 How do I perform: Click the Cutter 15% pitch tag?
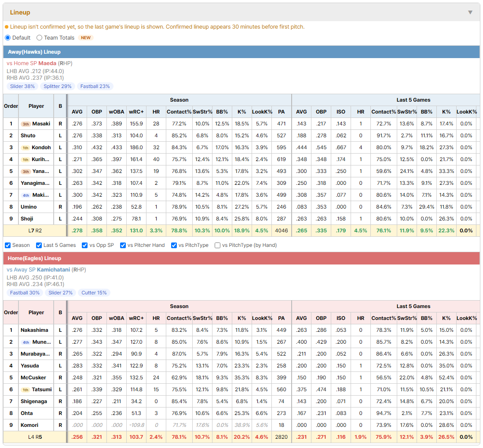pos(94,293)
